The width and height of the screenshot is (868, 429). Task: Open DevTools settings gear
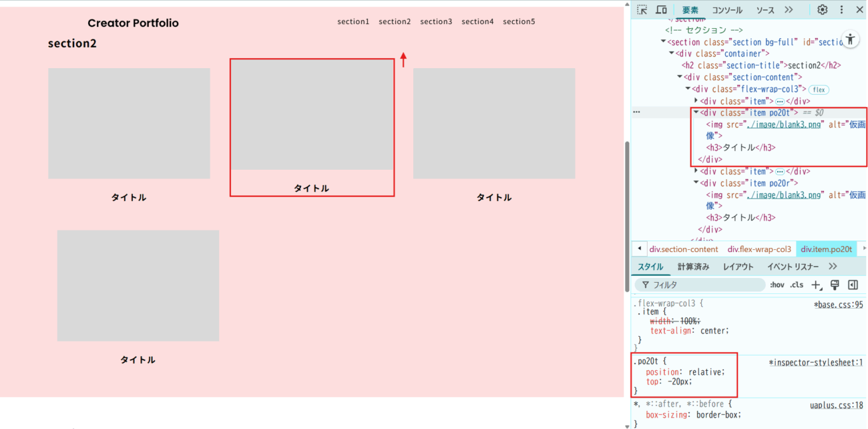823,10
